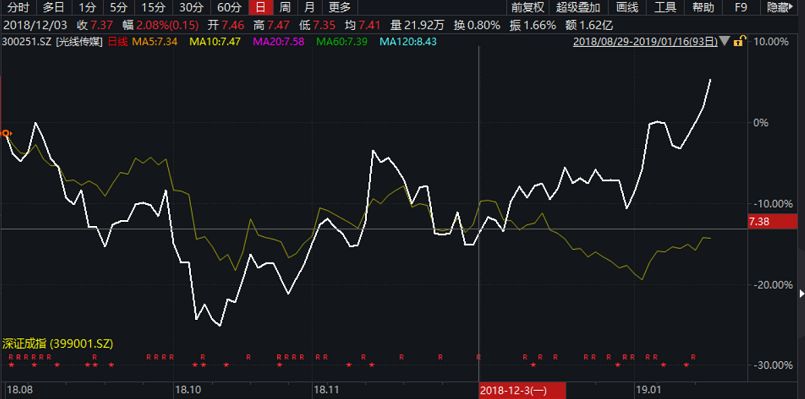Image resolution: width=805 pixels, height=399 pixels.
Task: Open the 2018/08/29-2019/01/16 date range link
Action: tap(645, 42)
